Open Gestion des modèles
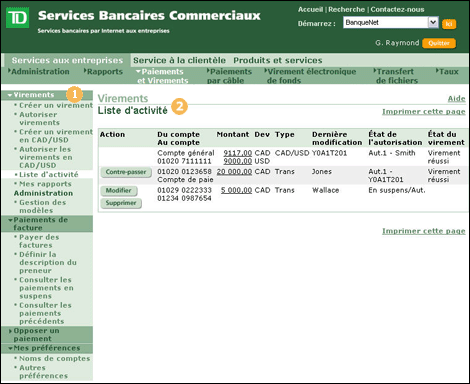The height and width of the screenshot is (384, 470). 43,207
